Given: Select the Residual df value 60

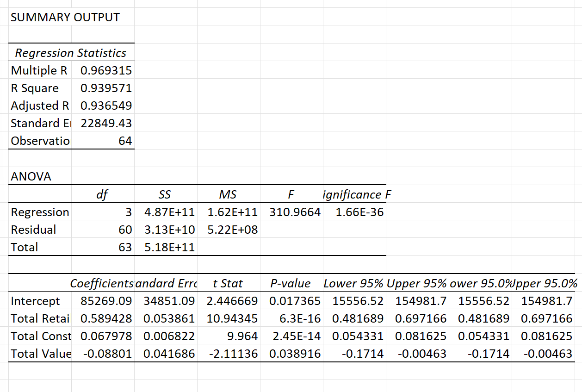Looking at the screenshot, I should (125, 230).
